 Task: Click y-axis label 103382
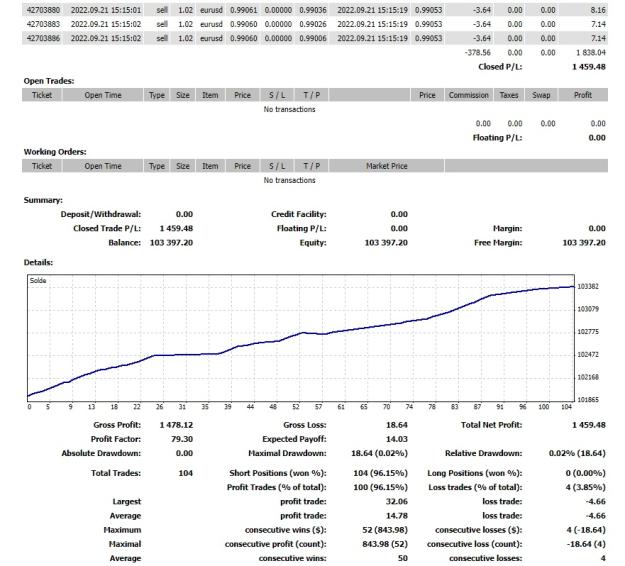588,287
